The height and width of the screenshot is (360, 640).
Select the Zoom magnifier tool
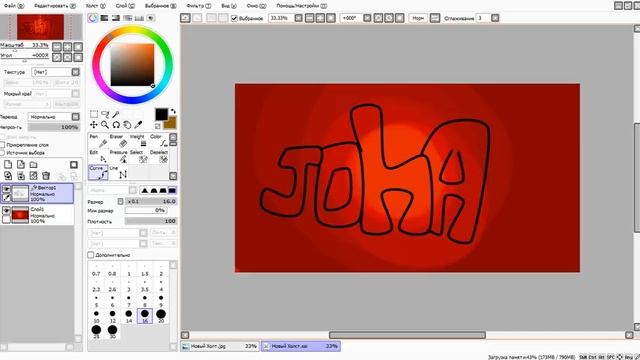[105, 125]
